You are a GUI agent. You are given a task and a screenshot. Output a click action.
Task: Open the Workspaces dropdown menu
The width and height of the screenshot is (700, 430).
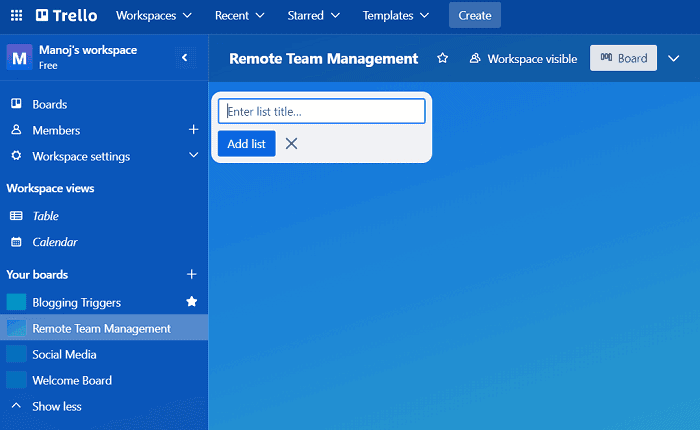coord(154,16)
